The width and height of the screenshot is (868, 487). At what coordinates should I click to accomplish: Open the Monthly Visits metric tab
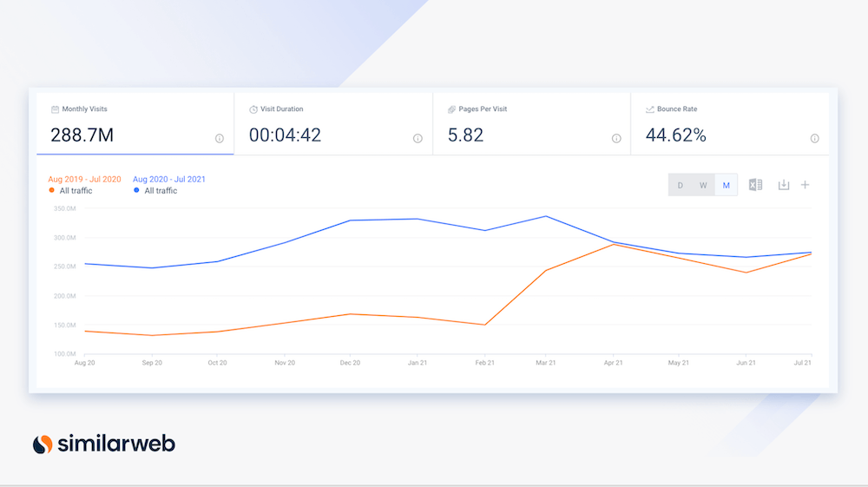(x=135, y=123)
